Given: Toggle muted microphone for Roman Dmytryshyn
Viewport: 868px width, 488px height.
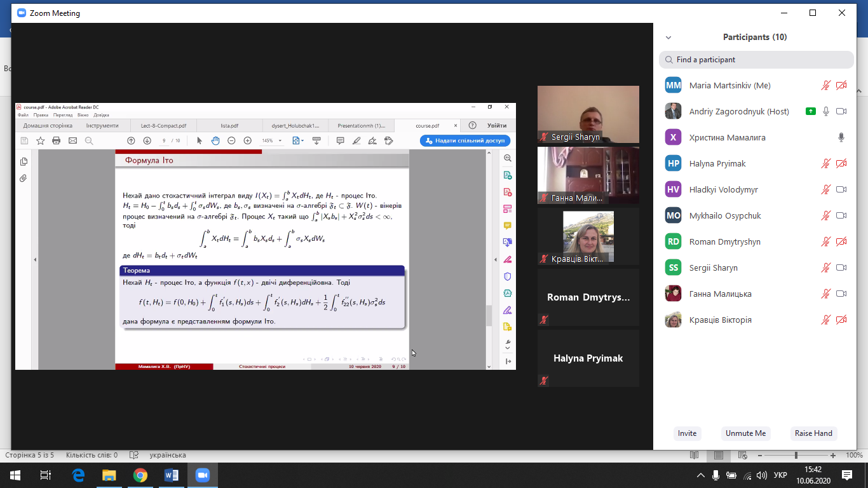Looking at the screenshot, I should 825,241.
